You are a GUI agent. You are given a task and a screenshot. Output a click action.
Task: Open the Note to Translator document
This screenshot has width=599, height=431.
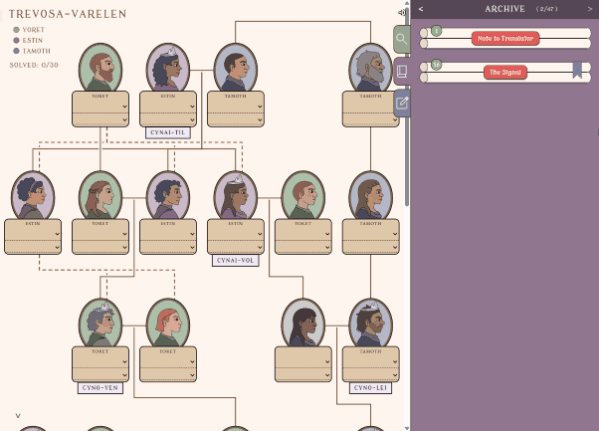click(505, 39)
